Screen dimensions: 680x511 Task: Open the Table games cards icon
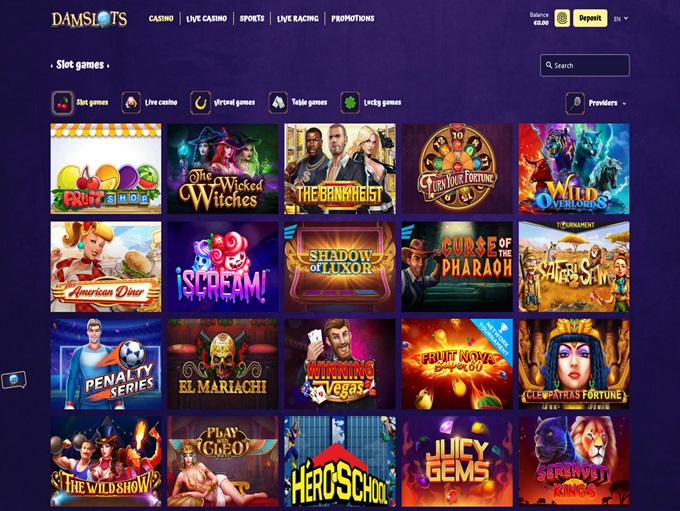pyautogui.click(x=278, y=103)
